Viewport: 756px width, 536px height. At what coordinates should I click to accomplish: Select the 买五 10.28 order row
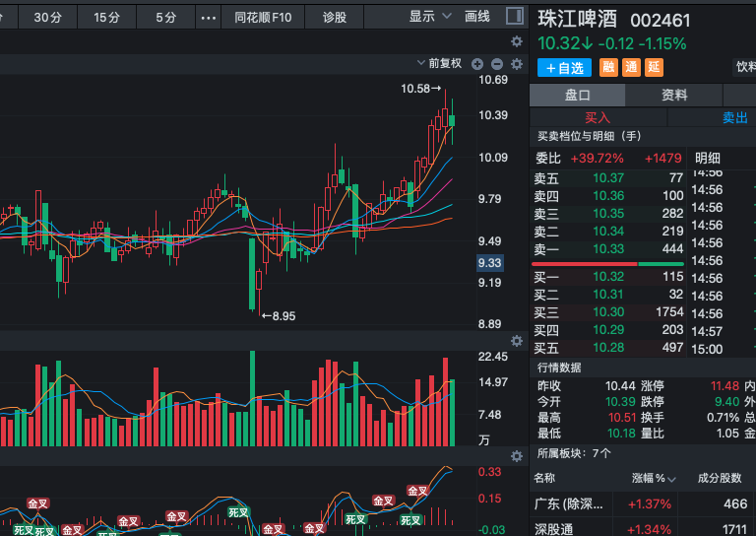pyautogui.click(x=608, y=348)
